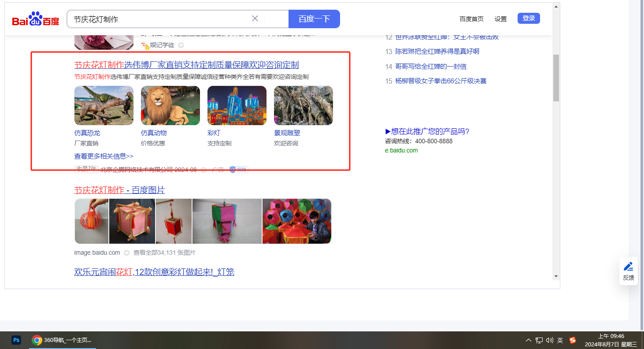The height and width of the screenshot is (349, 644).
Task: Open the pink wooden-frame lantern image
Action: pos(132,221)
